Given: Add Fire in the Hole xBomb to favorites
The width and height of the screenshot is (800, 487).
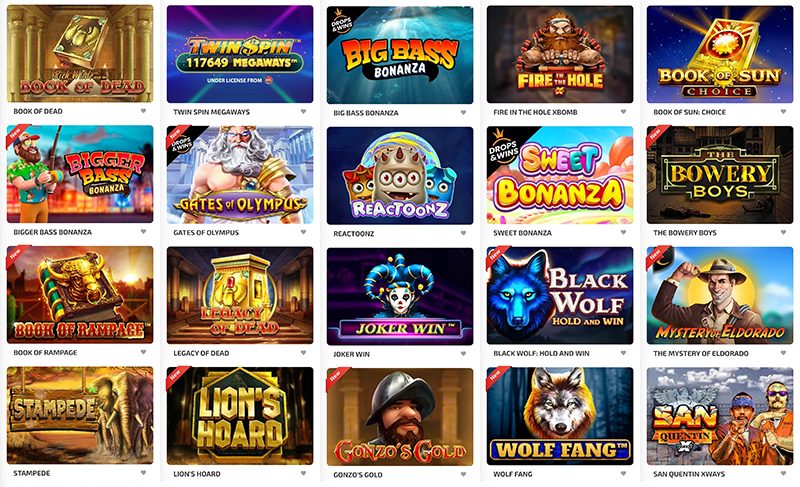Looking at the screenshot, I should [623, 111].
